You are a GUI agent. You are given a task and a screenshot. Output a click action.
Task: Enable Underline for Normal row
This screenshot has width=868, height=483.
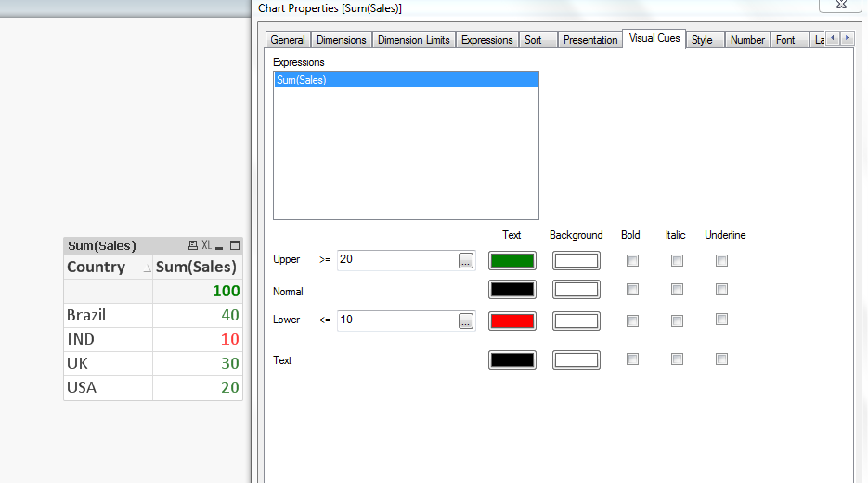(x=721, y=289)
